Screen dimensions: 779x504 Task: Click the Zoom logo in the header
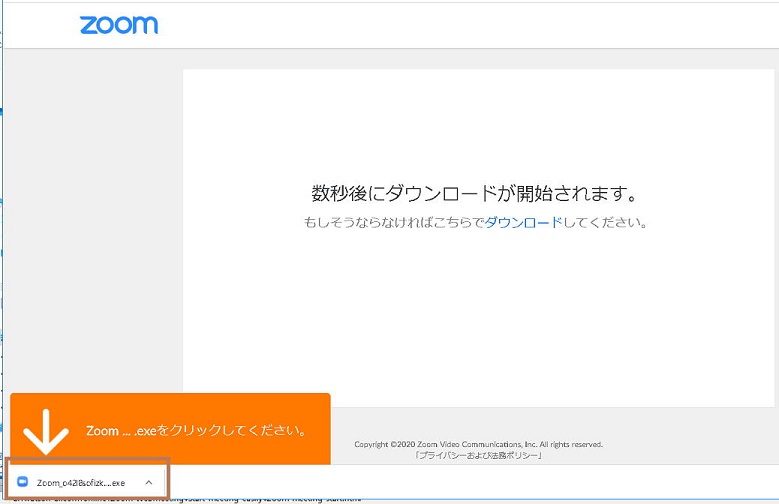pyautogui.click(x=119, y=25)
